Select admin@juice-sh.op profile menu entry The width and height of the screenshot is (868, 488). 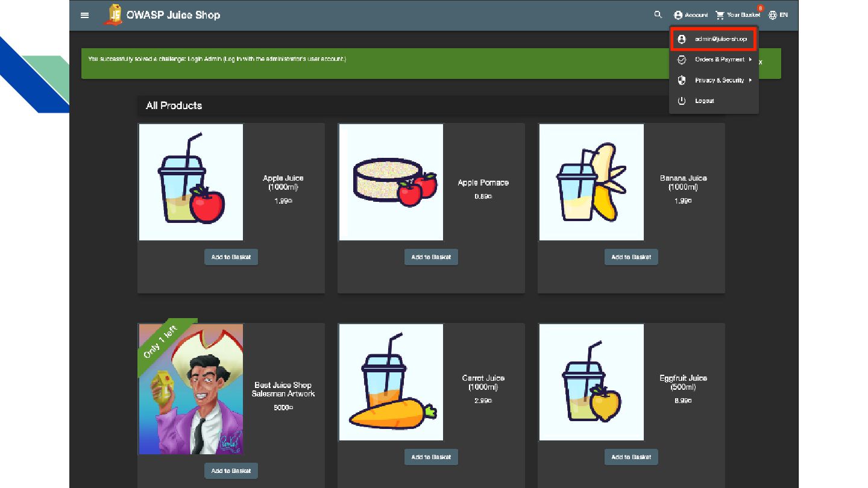714,39
